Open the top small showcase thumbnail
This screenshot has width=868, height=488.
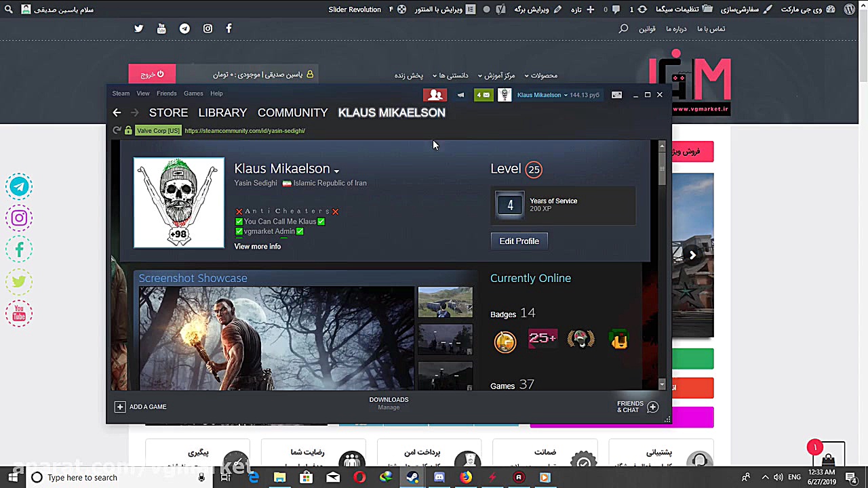(446, 302)
